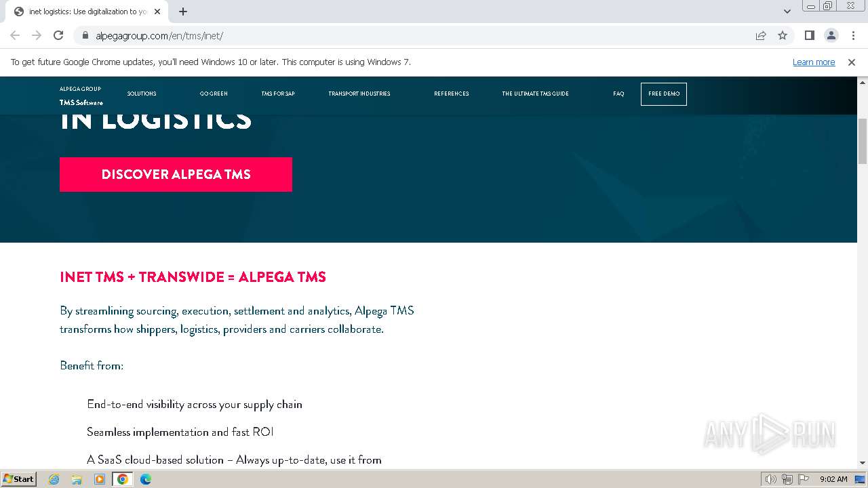The width and height of the screenshot is (868, 488).
Task: Open Windows Media Player from the taskbar
Action: tap(100, 479)
